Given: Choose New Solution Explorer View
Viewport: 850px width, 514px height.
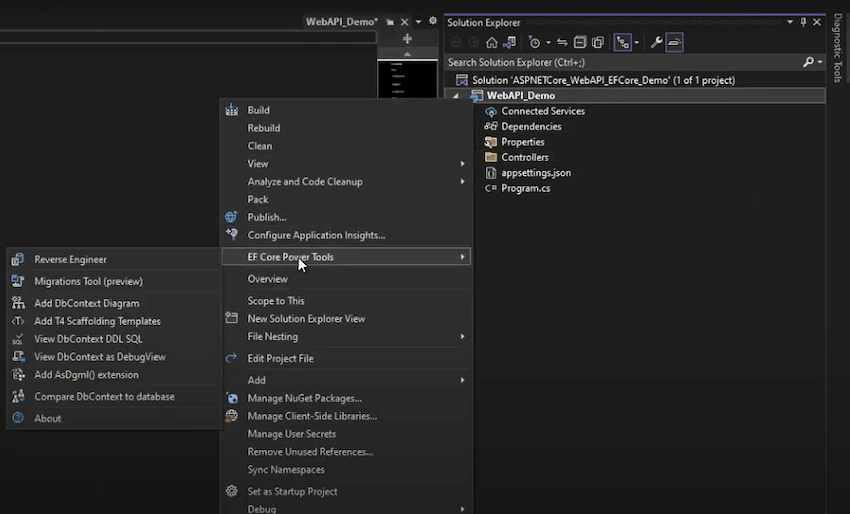Looking at the screenshot, I should click(346, 319).
